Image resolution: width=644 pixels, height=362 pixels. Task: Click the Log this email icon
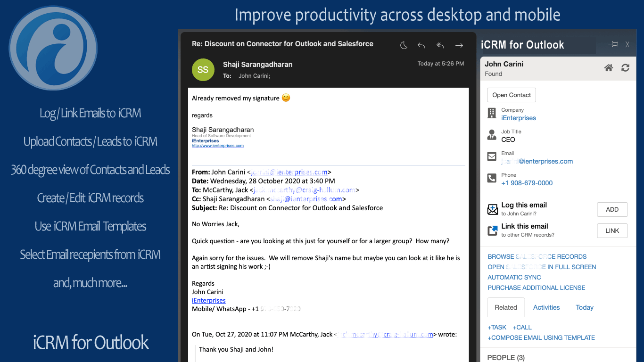pyautogui.click(x=493, y=209)
